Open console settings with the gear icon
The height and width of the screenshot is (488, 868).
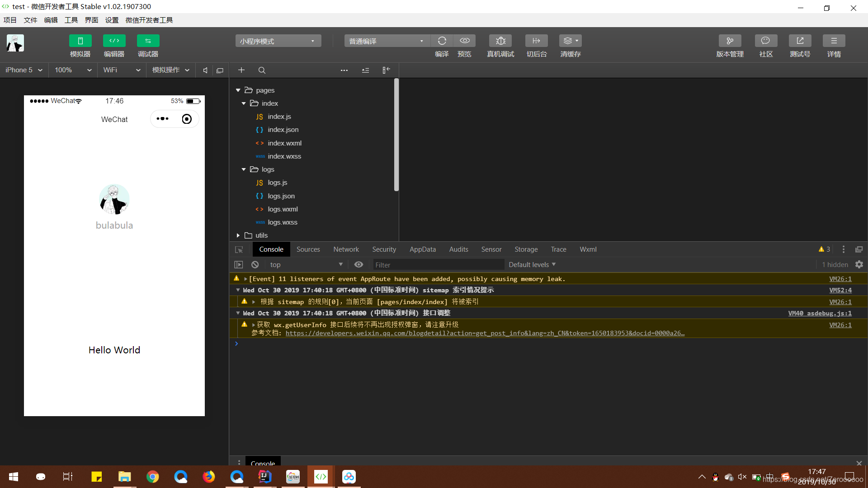click(x=859, y=265)
